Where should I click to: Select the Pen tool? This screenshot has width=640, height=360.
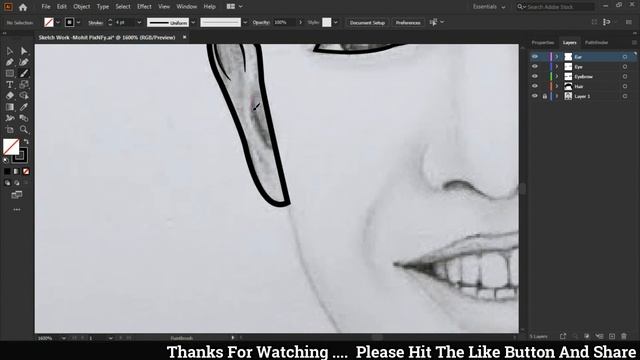pos(9,62)
